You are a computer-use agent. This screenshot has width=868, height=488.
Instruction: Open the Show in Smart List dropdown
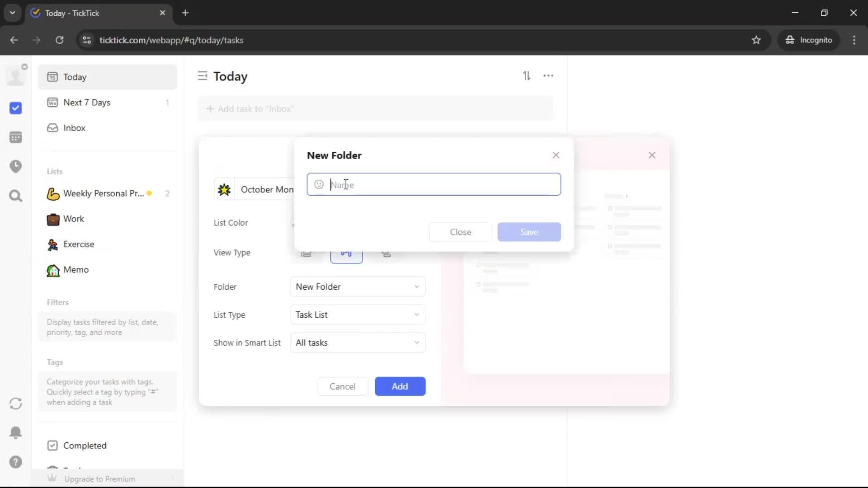pyautogui.click(x=358, y=343)
